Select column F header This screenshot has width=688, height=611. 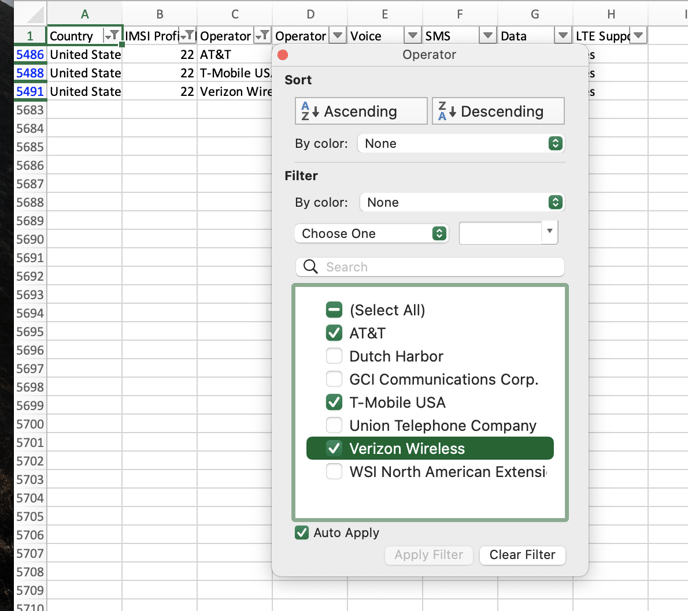coord(460,14)
